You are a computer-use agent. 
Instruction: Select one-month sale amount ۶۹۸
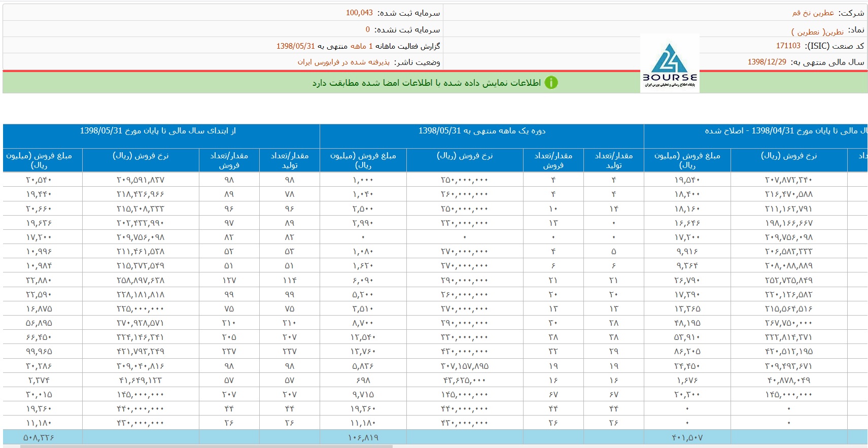(x=363, y=380)
